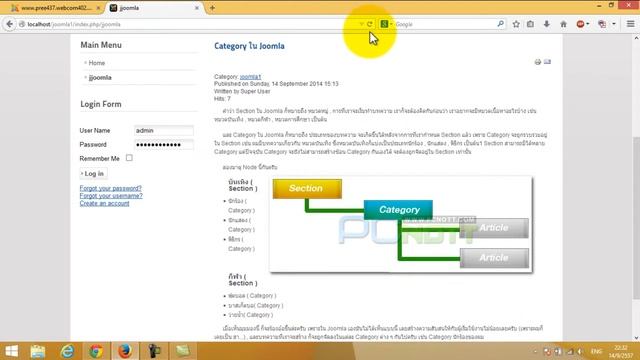Click the User Name field
The image size is (640, 360).
click(164, 131)
